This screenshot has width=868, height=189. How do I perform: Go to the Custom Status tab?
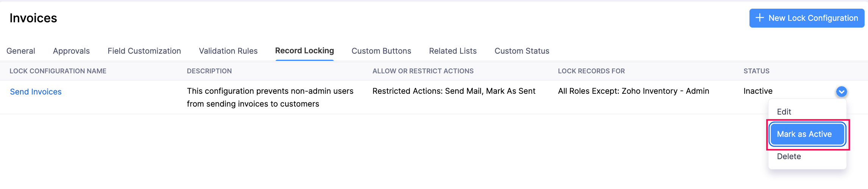(522, 51)
